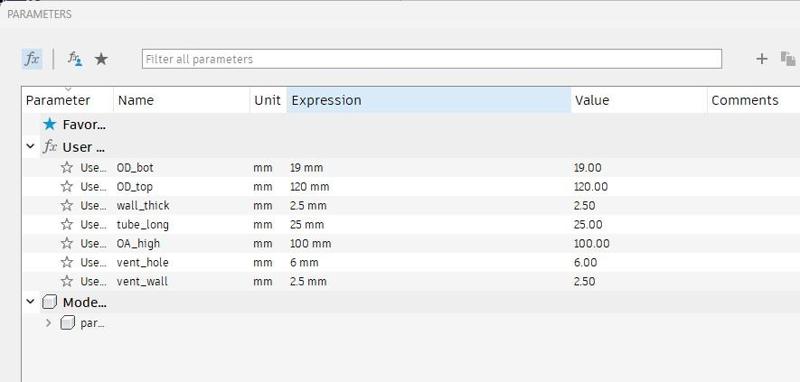
Task: Click the Unit column header
Action: click(267, 100)
